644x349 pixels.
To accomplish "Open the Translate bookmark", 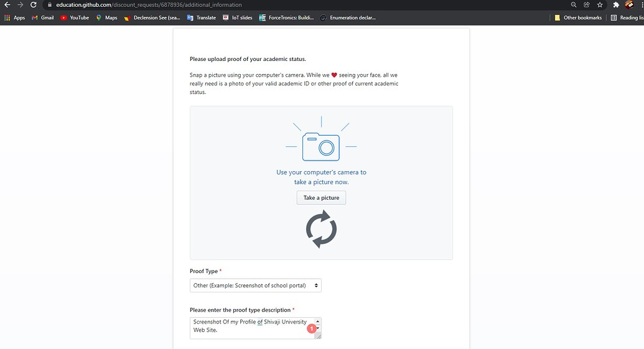I will [202, 17].
